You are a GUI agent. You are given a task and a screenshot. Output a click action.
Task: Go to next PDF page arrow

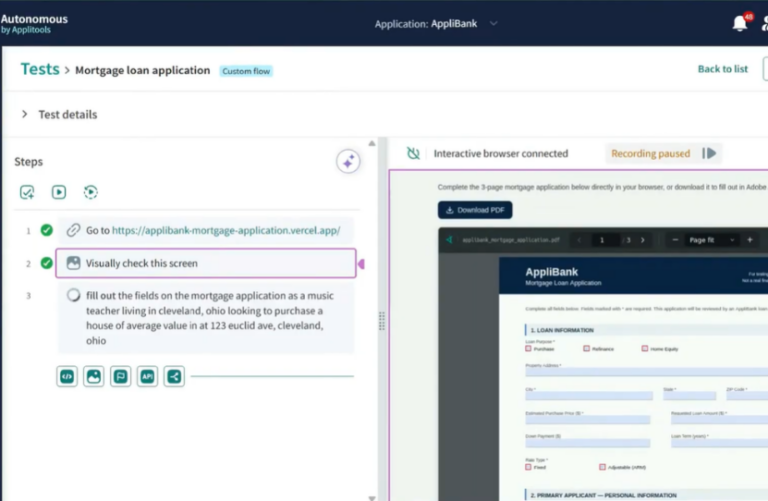coord(643,240)
